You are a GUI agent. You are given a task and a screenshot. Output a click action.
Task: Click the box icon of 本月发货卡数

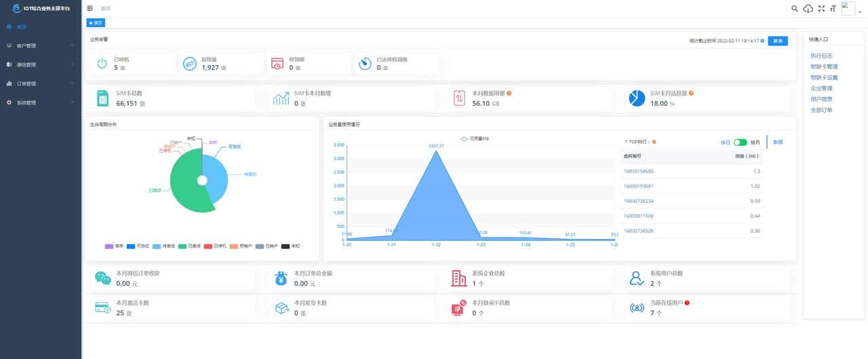point(281,307)
